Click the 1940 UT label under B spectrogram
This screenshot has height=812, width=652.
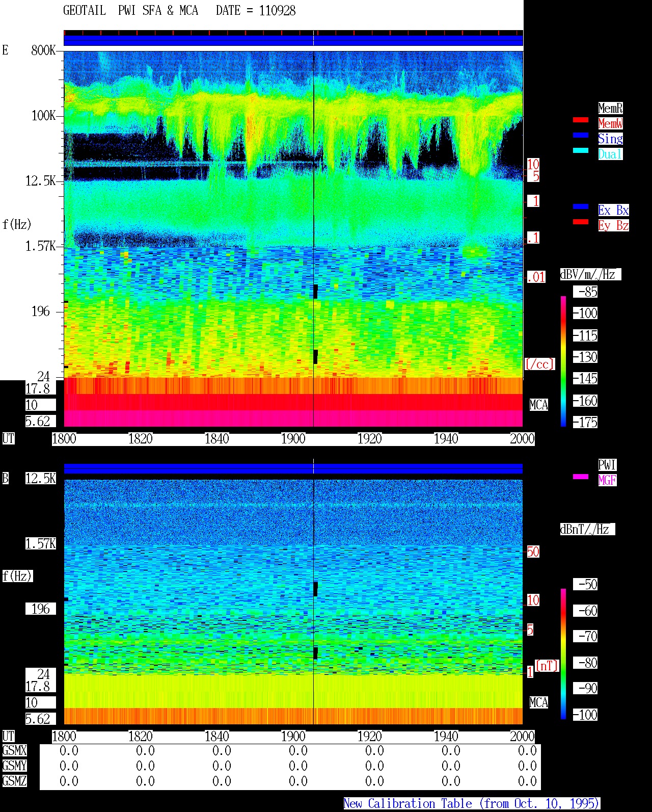pos(446,737)
